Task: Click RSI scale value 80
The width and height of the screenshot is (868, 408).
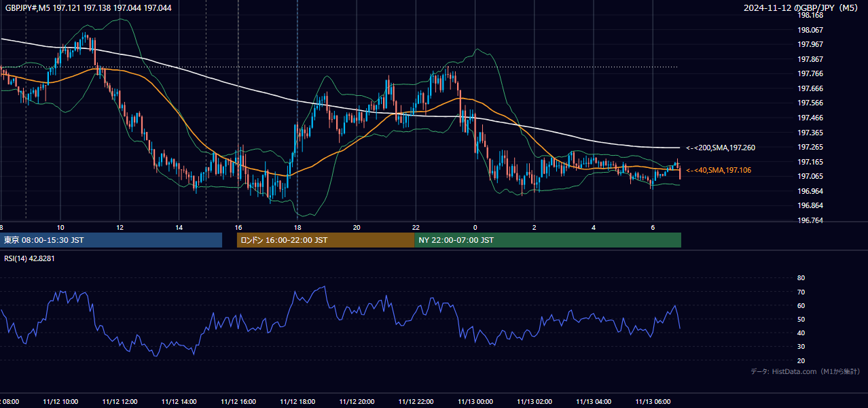Action: (801, 278)
